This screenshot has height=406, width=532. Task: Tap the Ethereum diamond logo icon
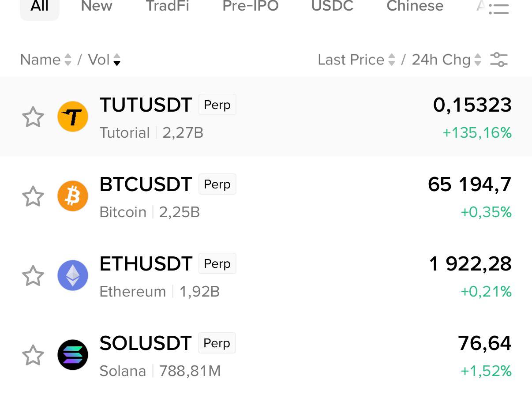coord(73,275)
